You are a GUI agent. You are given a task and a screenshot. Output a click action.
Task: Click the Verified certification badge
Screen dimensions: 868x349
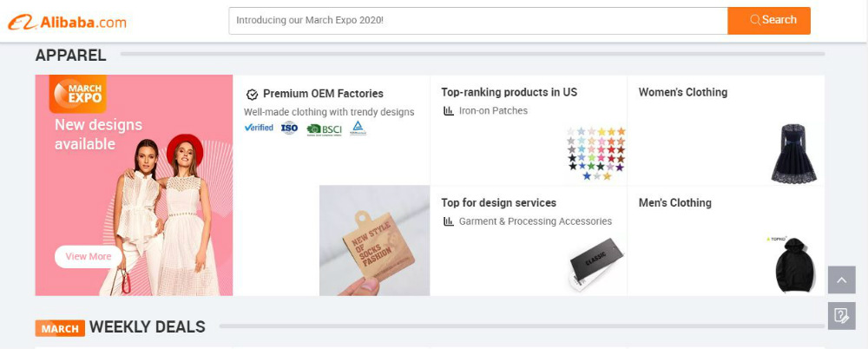point(259,128)
